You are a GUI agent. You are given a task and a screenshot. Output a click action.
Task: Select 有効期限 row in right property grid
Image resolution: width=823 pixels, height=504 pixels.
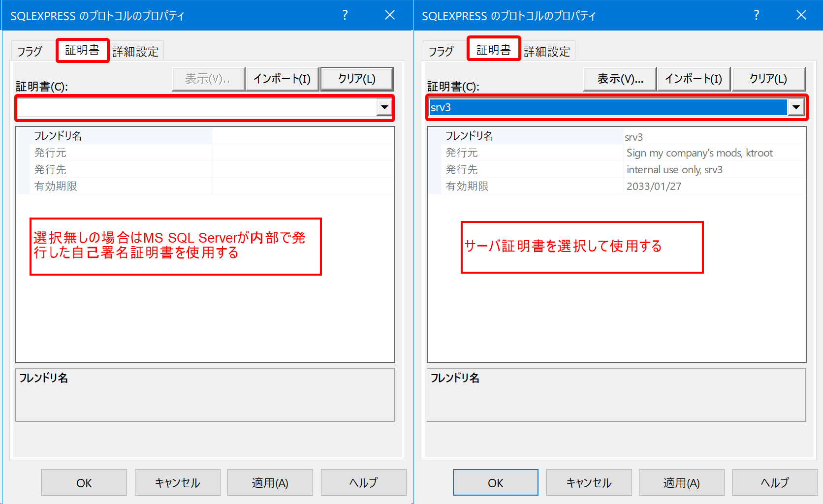tap(617, 186)
